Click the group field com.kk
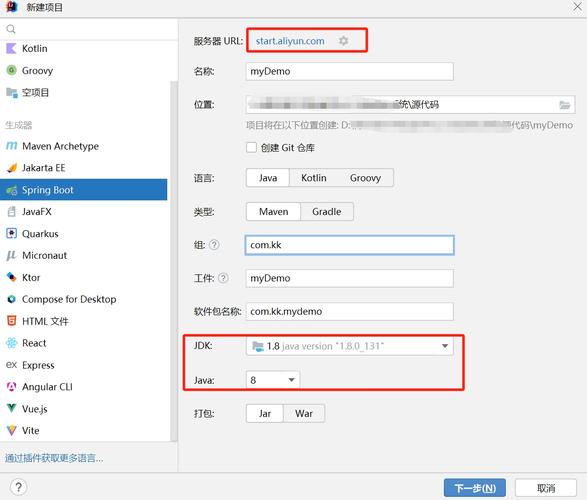 349,245
